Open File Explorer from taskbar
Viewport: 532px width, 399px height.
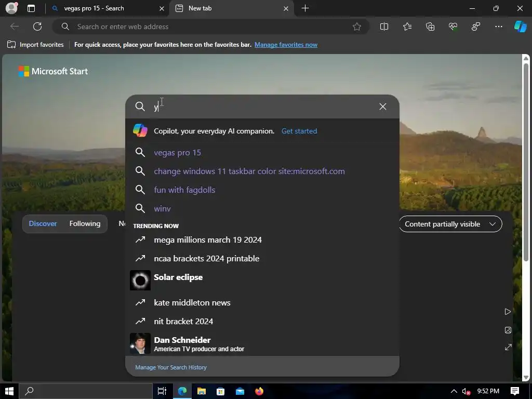(x=201, y=391)
